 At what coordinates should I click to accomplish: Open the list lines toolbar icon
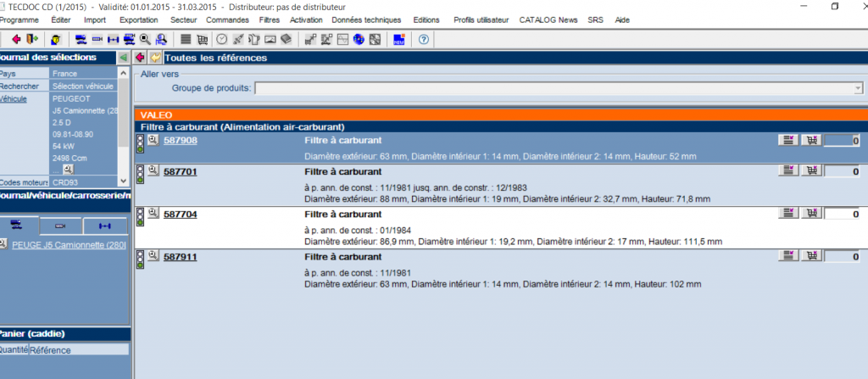point(186,39)
